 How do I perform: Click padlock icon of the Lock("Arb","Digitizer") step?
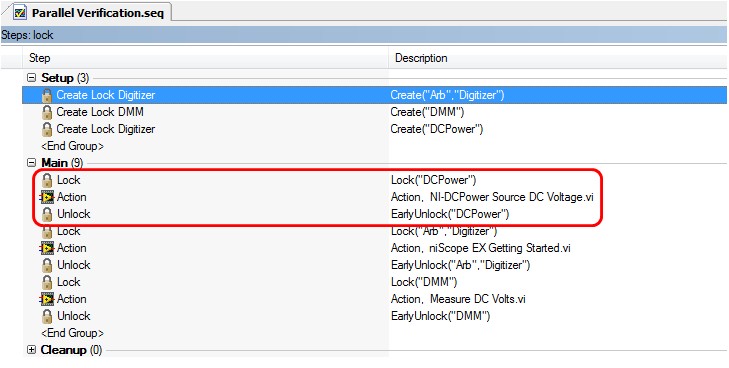click(x=47, y=232)
